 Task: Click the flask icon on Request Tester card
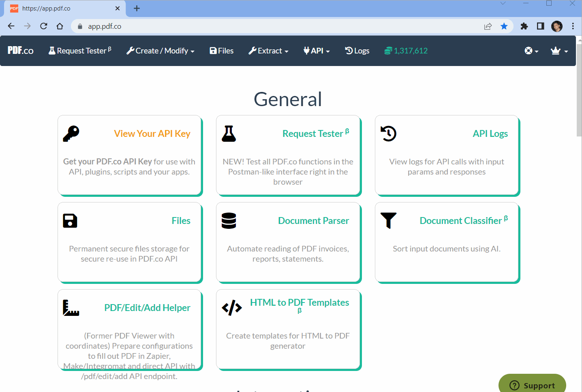pyautogui.click(x=229, y=134)
